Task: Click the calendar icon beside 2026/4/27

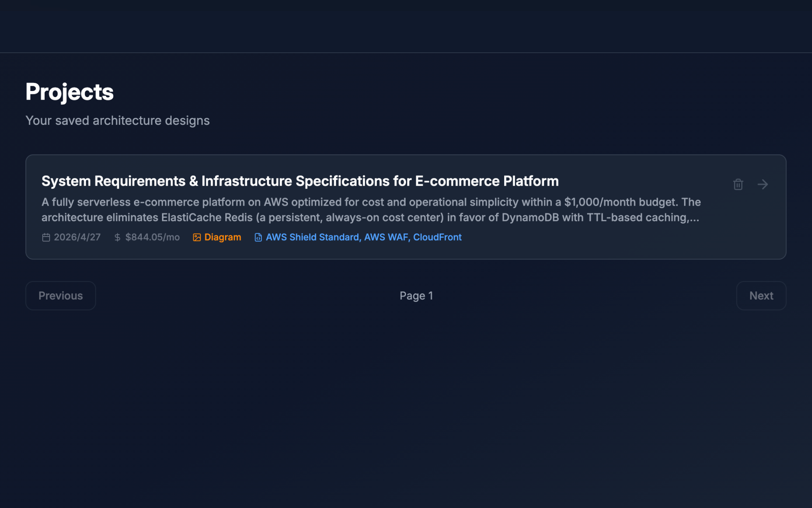Action: click(46, 237)
